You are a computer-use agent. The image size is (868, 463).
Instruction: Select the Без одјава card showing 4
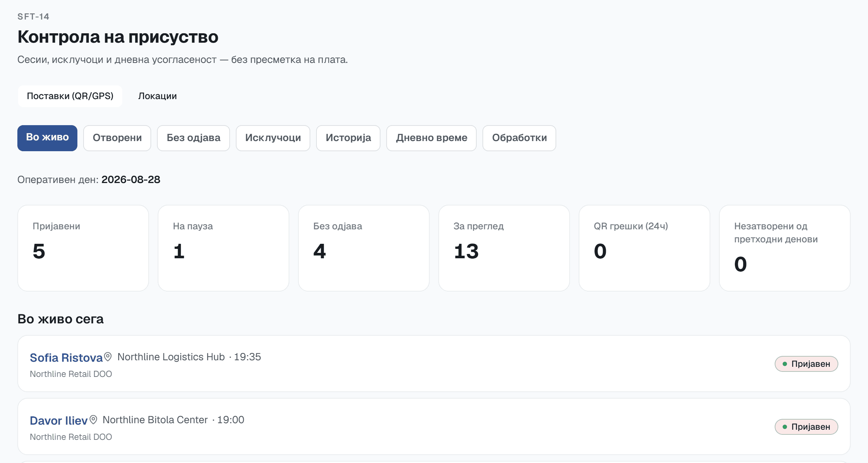pyautogui.click(x=364, y=248)
